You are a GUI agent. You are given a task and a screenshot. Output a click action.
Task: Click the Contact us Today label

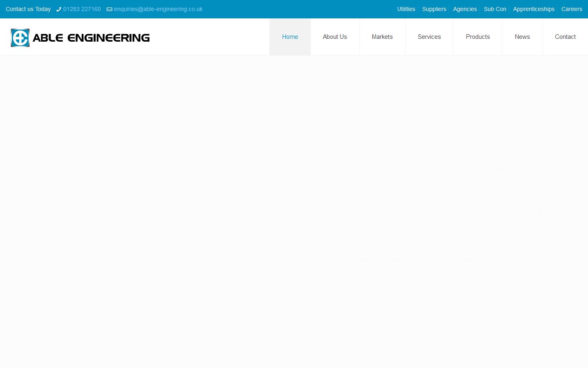(28, 9)
